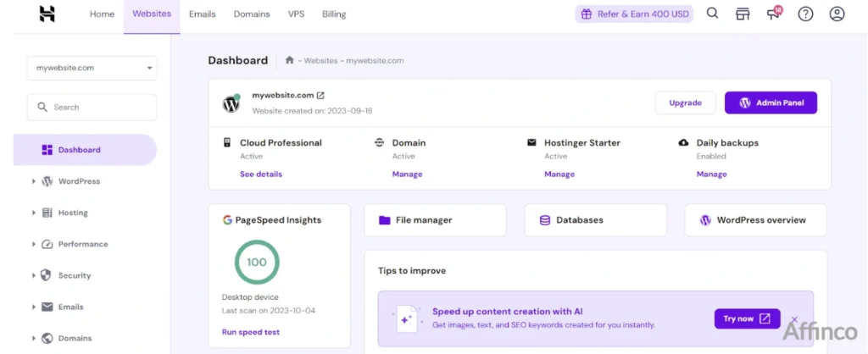Image resolution: width=868 pixels, height=354 pixels.
Task: Click the sidebar Security shield icon
Action: [47, 275]
